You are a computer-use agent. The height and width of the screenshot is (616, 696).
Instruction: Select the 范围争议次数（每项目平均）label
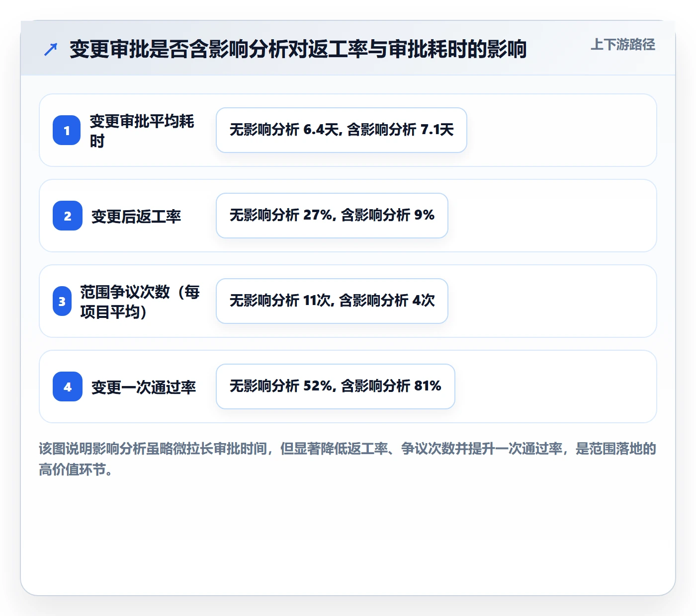[x=140, y=302]
